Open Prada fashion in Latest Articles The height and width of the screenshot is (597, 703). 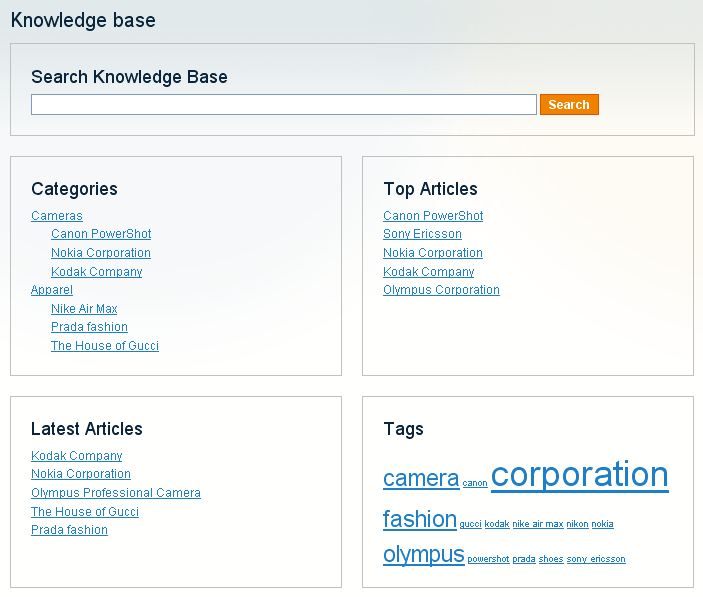click(69, 530)
